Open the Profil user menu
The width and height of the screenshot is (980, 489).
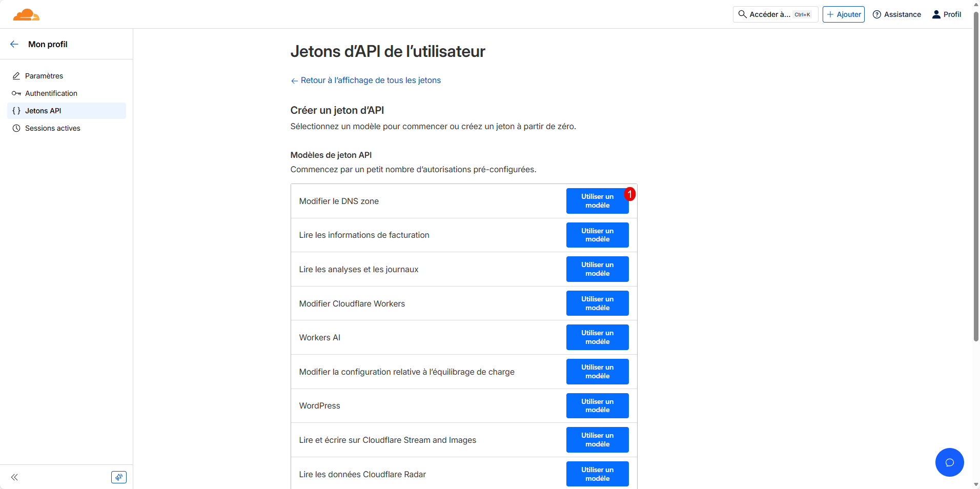(946, 14)
